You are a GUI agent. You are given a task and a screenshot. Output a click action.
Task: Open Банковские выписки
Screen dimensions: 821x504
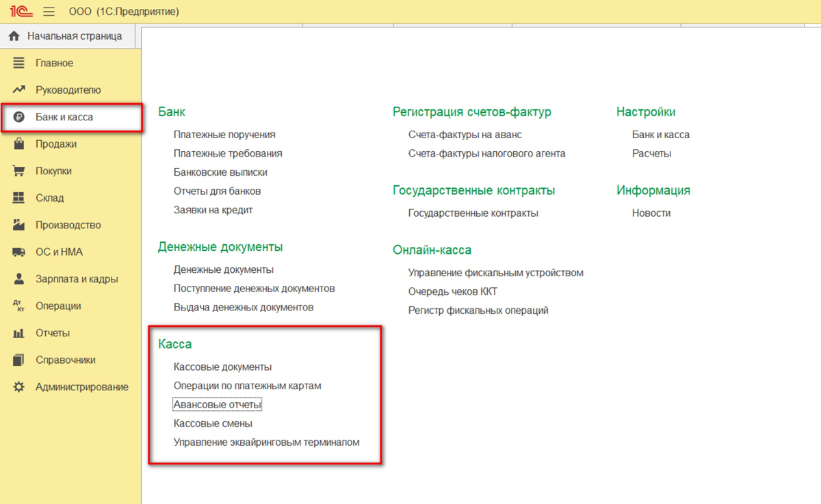point(220,172)
